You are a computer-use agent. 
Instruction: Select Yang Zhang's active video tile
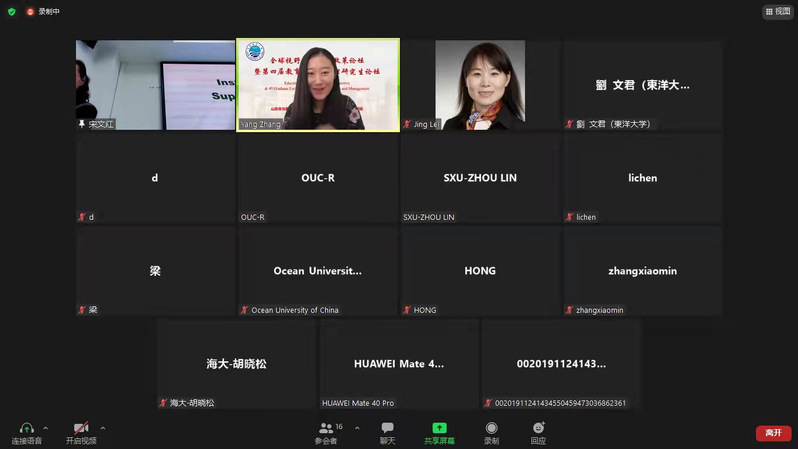[318, 84]
